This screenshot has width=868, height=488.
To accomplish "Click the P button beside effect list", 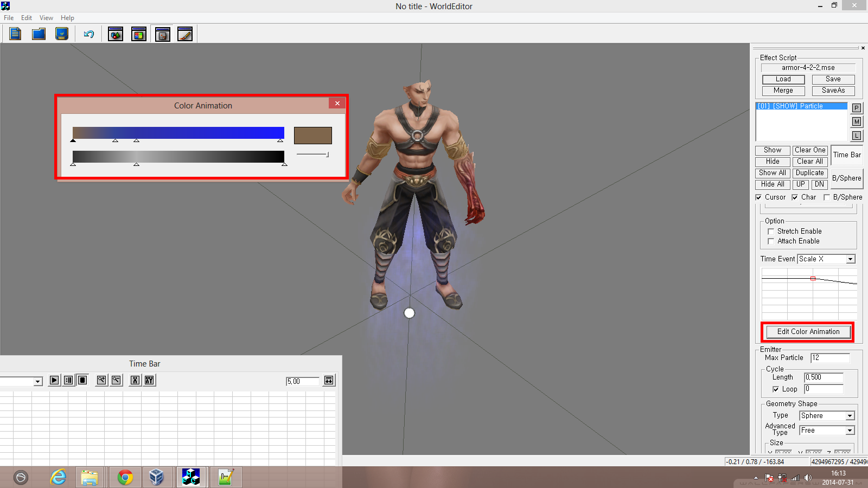I will click(x=857, y=108).
